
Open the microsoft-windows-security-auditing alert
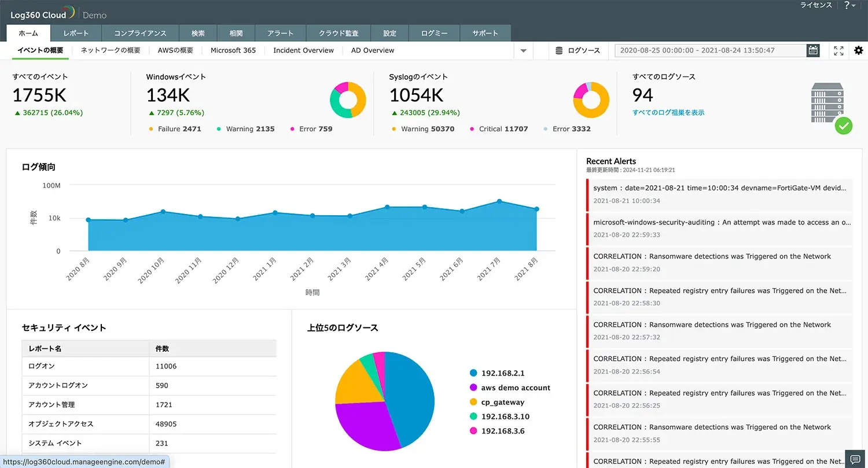tap(719, 228)
